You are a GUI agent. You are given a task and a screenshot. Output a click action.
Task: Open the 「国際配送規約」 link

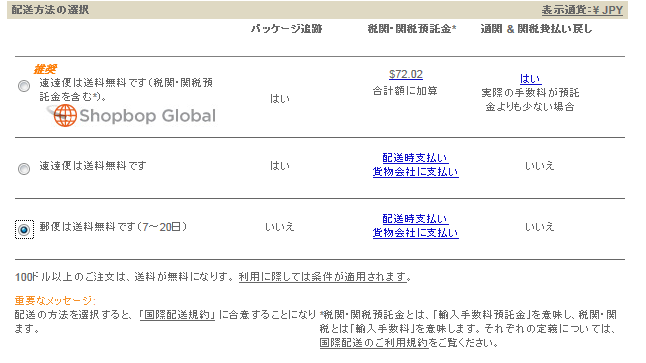(177, 315)
